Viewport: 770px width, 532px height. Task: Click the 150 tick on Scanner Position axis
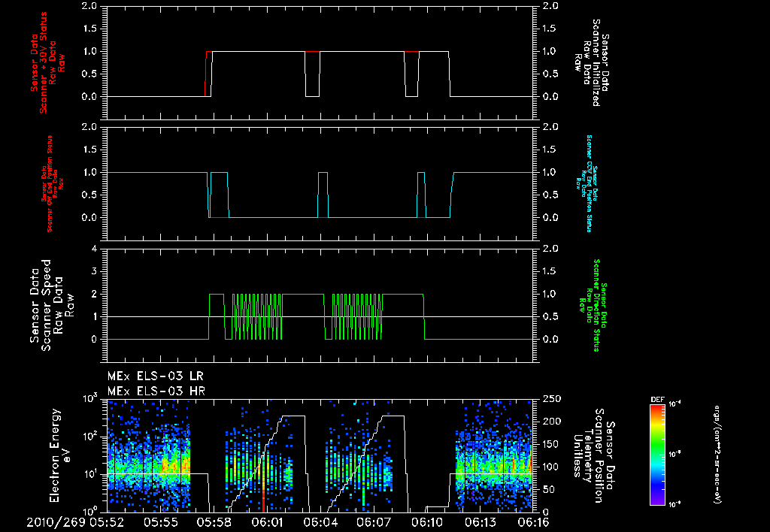click(550, 444)
